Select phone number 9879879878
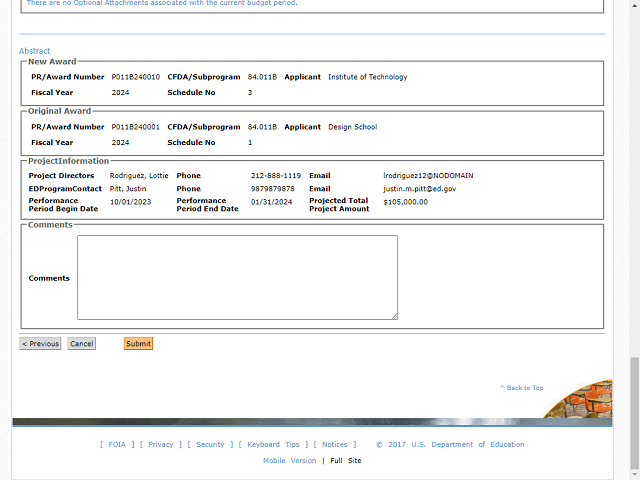The width and height of the screenshot is (640, 480). coord(272,189)
